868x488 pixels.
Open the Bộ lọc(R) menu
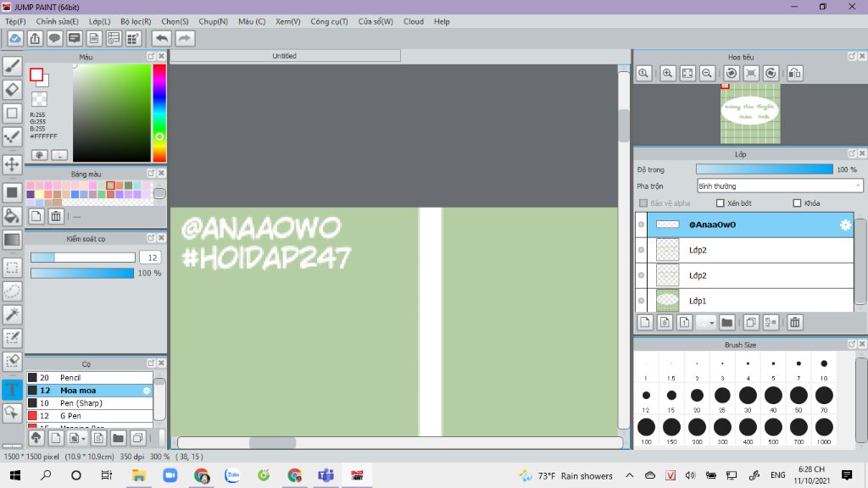point(136,21)
